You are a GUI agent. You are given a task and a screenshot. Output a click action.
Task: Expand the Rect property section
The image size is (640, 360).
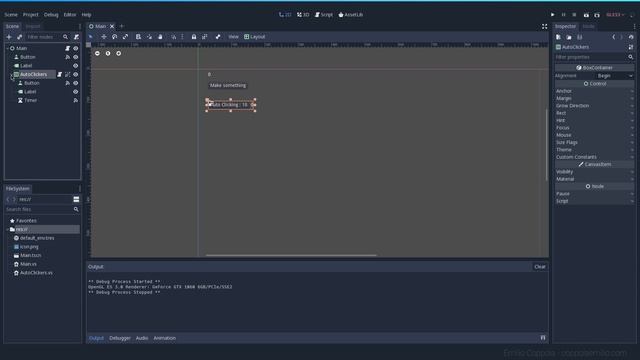(594, 113)
